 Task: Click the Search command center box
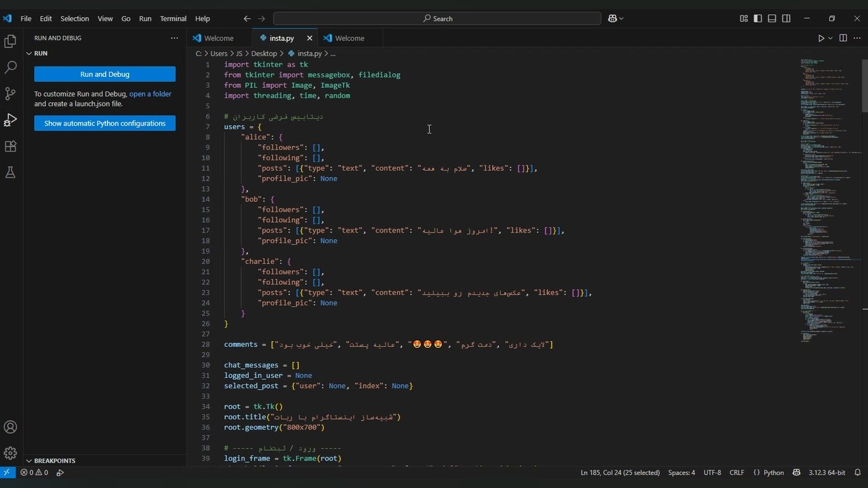pos(437,19)
